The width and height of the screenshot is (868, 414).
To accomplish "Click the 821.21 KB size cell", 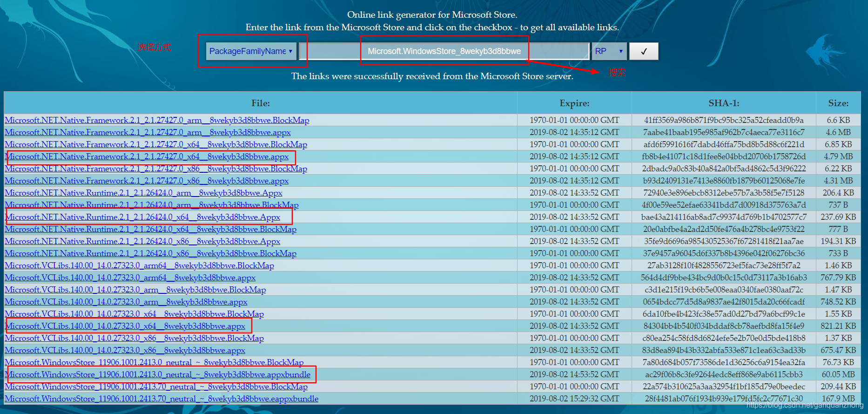I will (x=838, y=326).
